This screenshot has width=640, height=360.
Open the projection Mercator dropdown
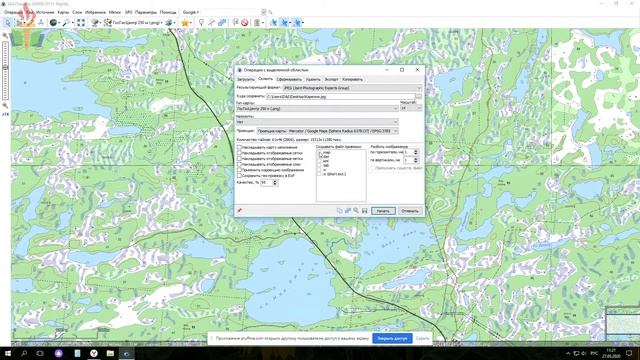(327, 131)
